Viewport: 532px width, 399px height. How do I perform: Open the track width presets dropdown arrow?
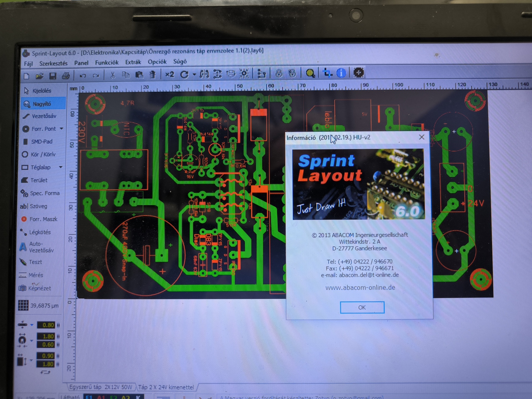click(x=32, y=325)
